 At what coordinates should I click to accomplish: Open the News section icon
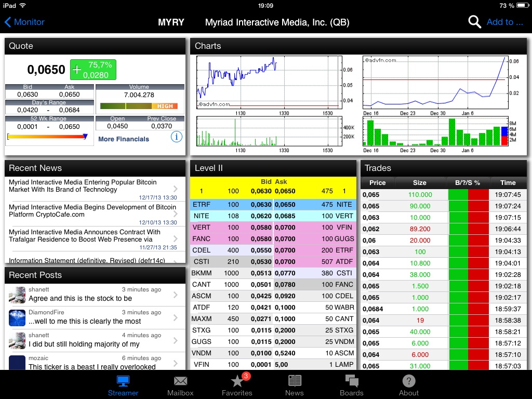pos(295,382)
